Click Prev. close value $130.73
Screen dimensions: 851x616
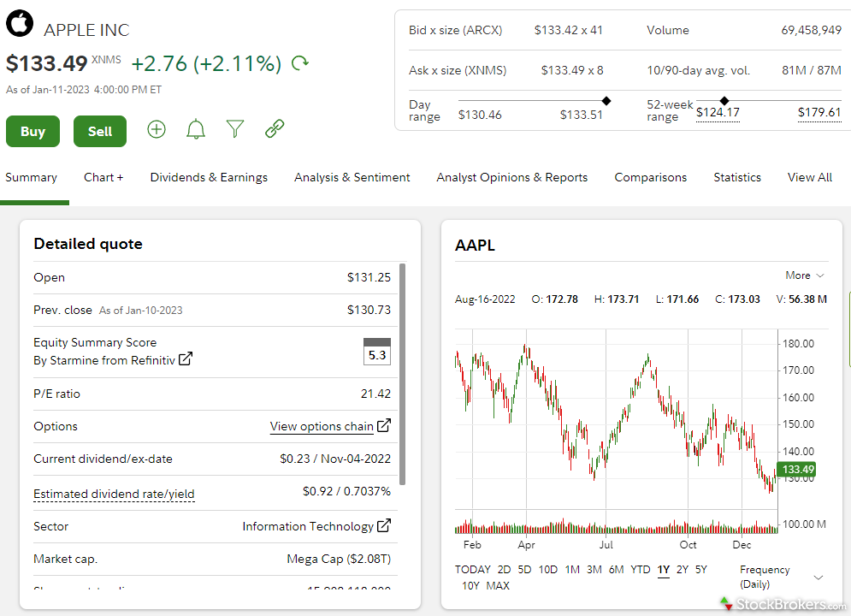(x=369, y=310)
